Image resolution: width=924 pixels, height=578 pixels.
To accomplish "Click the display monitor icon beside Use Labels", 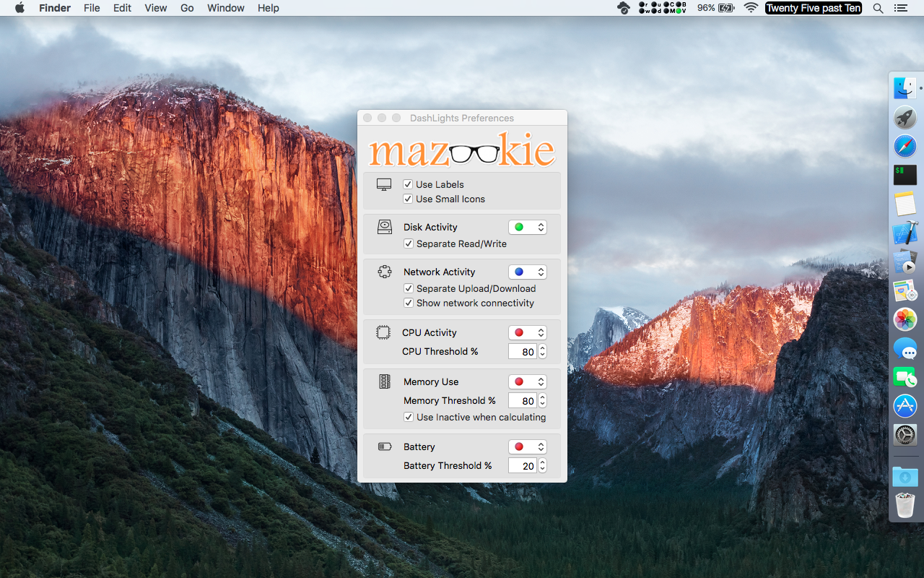I will coord(384,185).
